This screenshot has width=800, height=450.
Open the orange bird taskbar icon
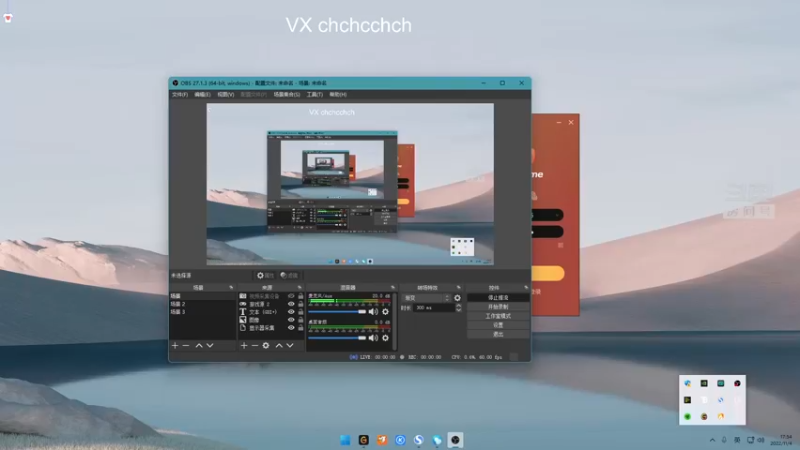point(382,440)
